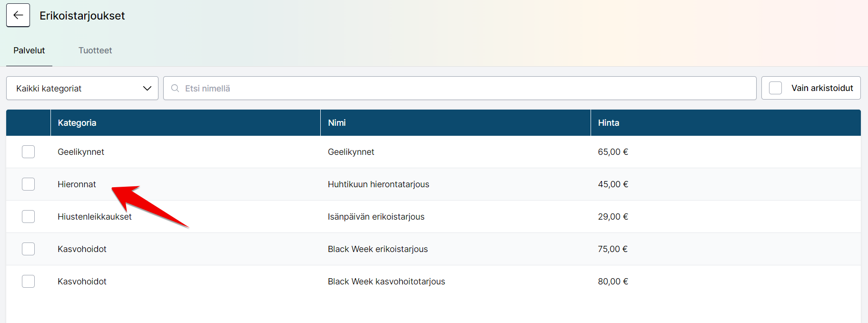Image resolution: width=868 pixels, height=323 pixels.
Task: Check the Black Week kasvohoitotarjous checkbox
Action: click(29, 282)
